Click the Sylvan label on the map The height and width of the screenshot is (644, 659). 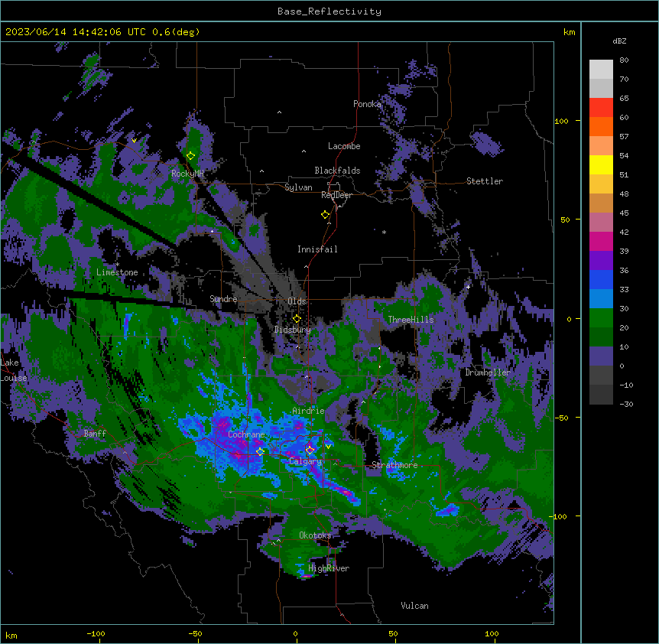pyautogui.click(x=298, y=187)
